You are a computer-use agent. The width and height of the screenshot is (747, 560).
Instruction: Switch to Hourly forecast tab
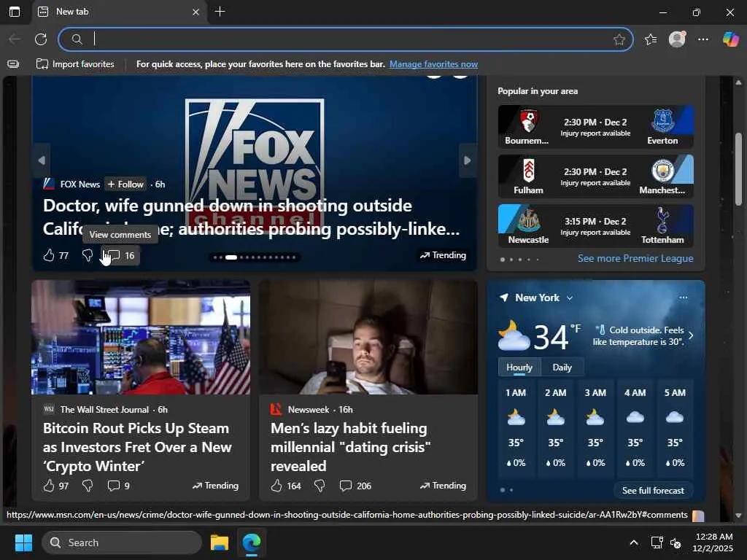pyautogui.click(x=519, y=367)
